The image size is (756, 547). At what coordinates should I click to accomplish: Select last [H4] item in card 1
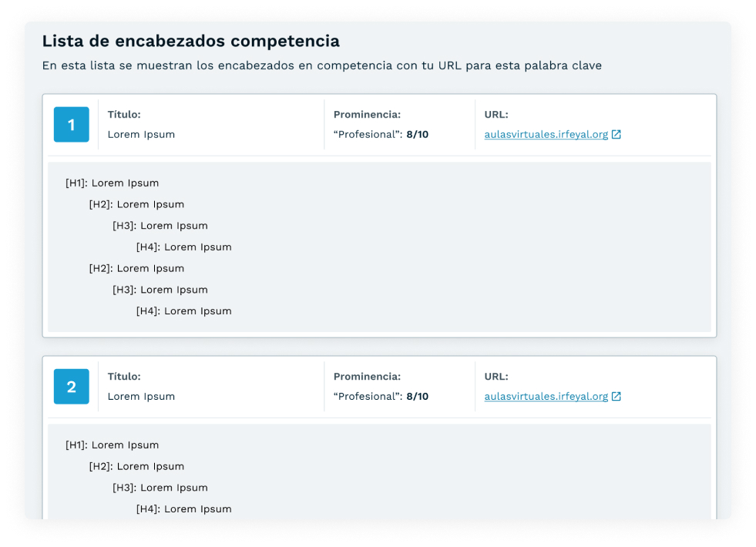coord(183,310)
